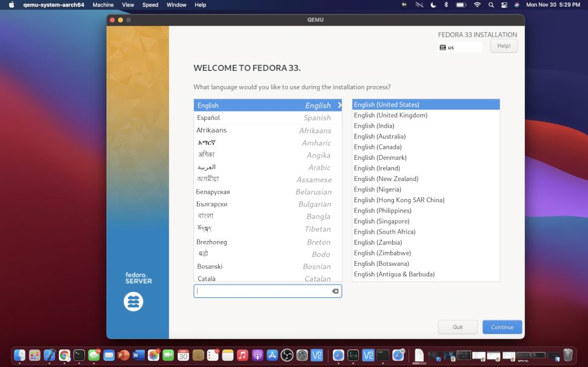Click the Bluetooth icon in the menu bar
The width and height of the screenshot is (588, 367).
446,5
